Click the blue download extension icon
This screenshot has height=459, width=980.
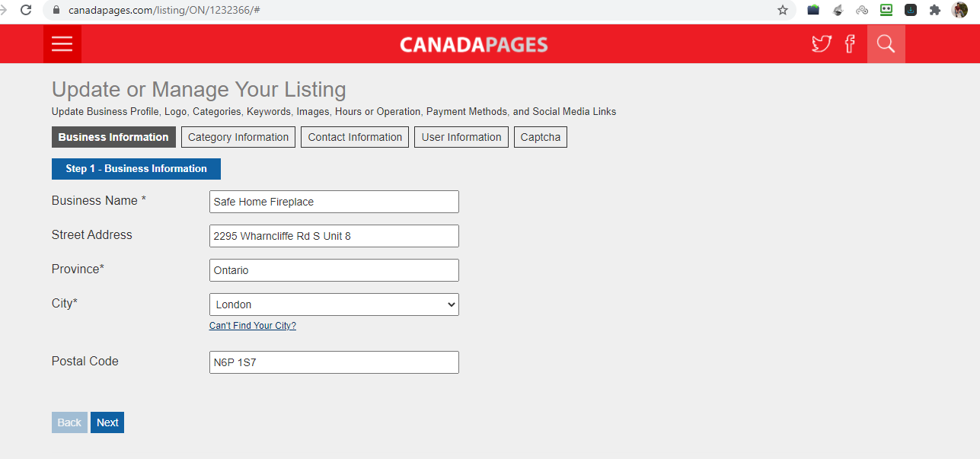pyautogui.click(x=911, y=10)
